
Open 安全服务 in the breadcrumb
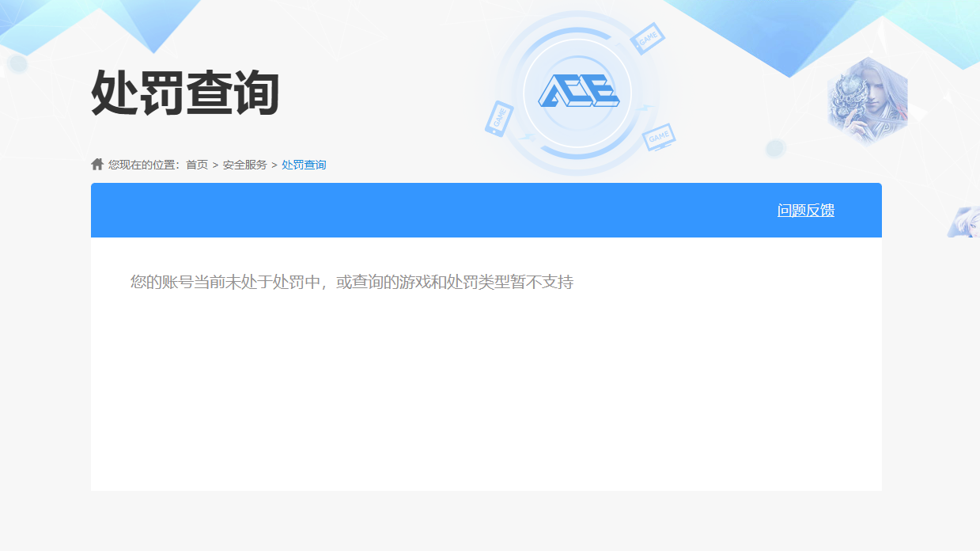tap(244, 165)
